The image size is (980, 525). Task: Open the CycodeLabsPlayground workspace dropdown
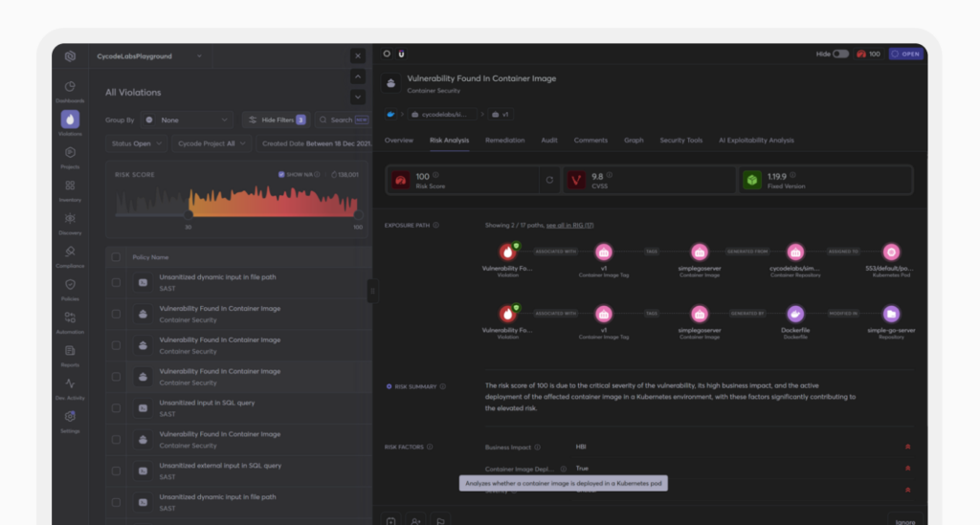point(148,56)
